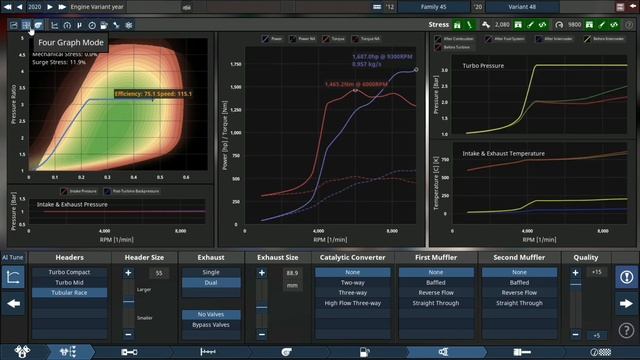Go to next page with right arrow

coord(627,304)
